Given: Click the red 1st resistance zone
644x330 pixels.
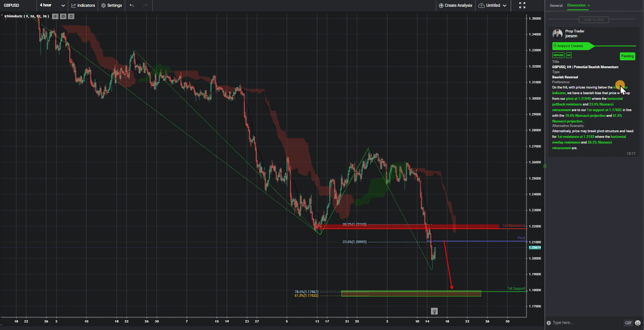Looking at the screenshot, I should coord(409,227).
